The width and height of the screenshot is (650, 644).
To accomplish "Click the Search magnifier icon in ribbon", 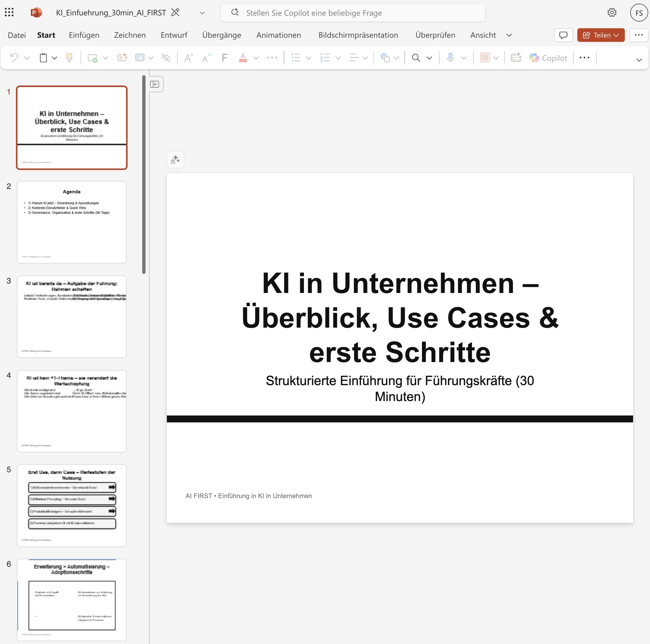I will (416, 58).
